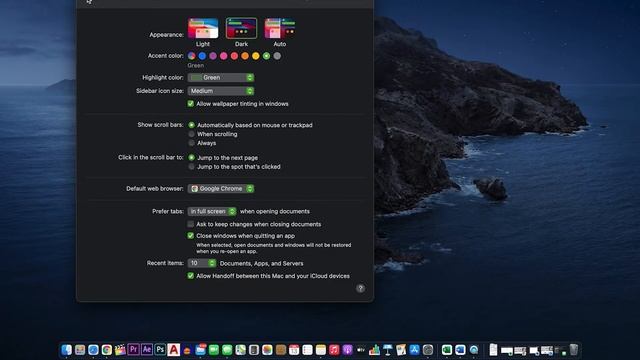This screenshot has width=640, height=360.
Task: Open Apple TV app in Dock
Action: (361, 350)
